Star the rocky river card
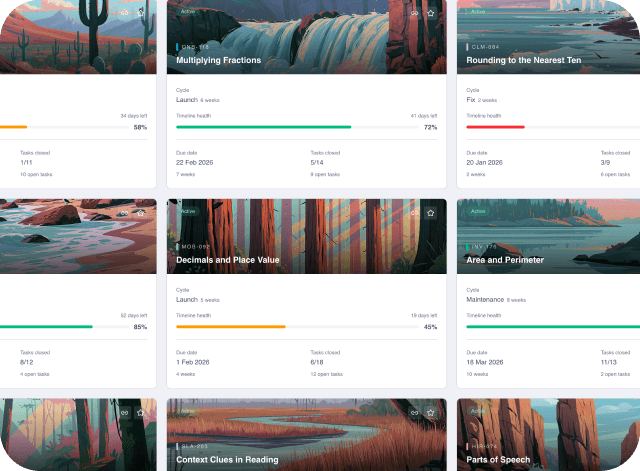 click(140, 213)
